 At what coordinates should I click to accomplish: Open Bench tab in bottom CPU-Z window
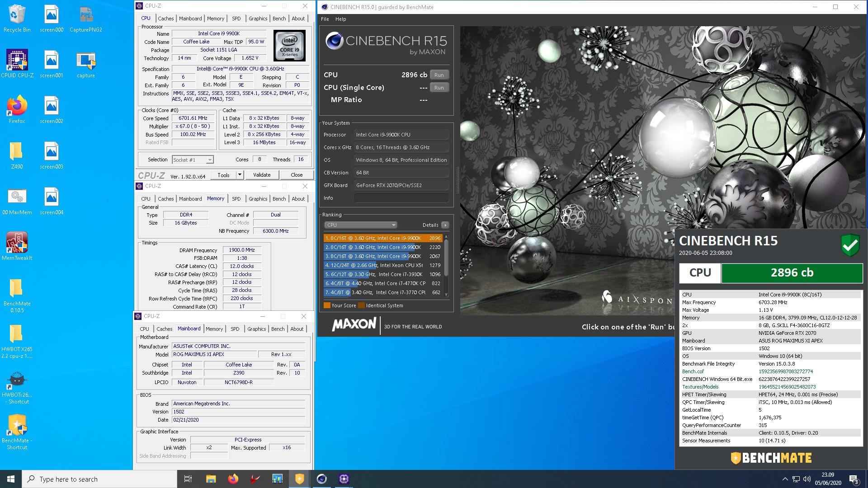click(x=278, y=329)
